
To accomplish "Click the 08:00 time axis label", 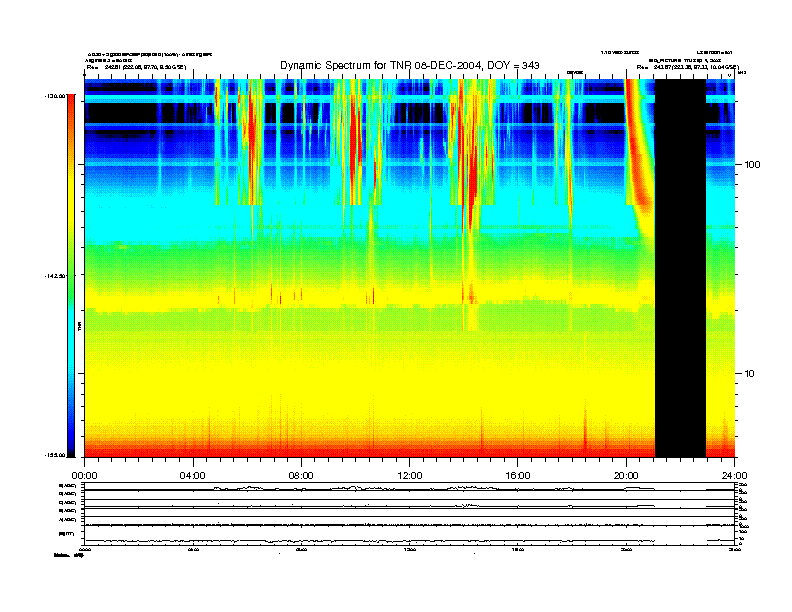I will [301, 476].
